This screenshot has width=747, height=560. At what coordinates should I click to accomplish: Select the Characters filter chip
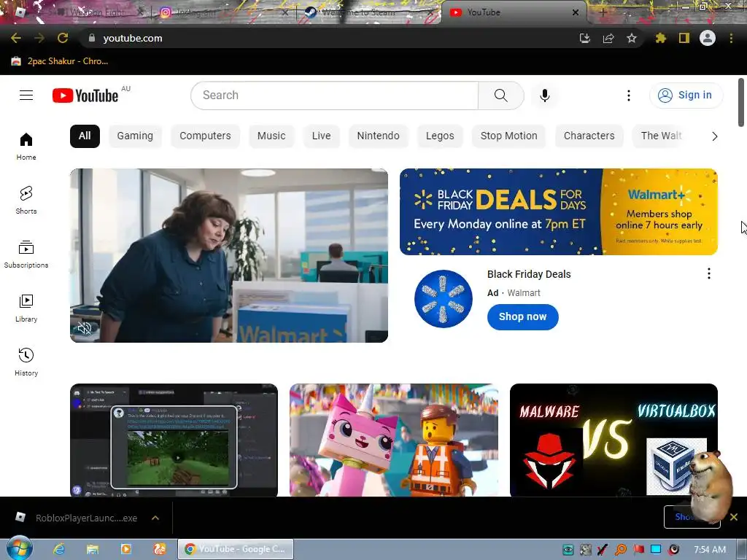click(589, 136)
